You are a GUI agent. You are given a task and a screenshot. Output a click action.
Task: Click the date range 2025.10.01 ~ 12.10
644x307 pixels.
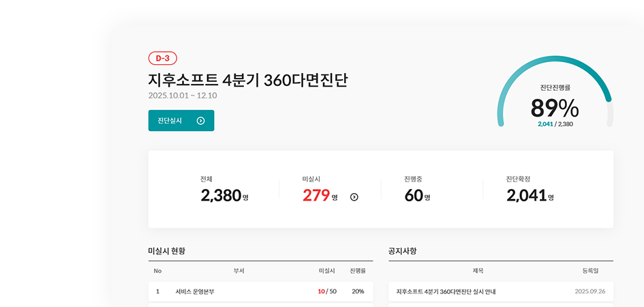click(x=183, y=96)
